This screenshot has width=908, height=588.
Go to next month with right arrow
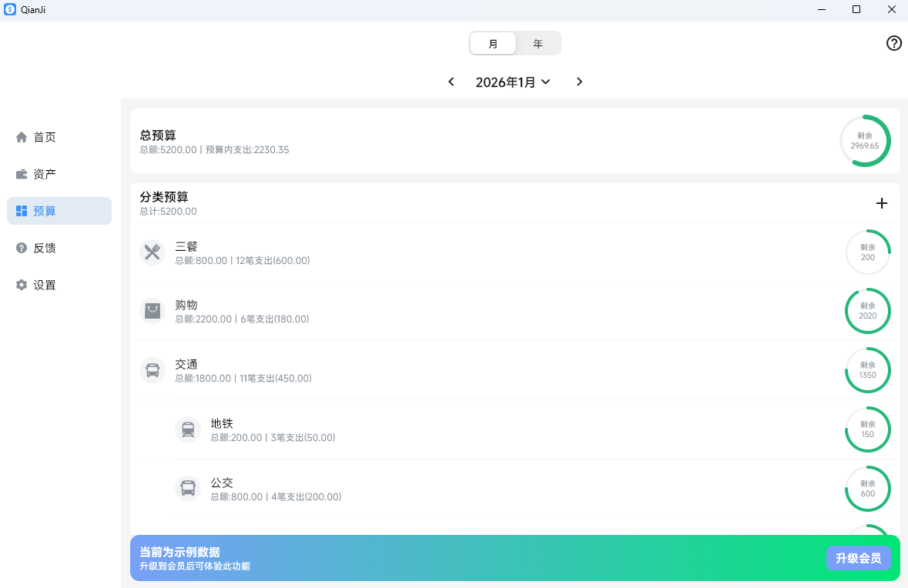pos(579,82)
